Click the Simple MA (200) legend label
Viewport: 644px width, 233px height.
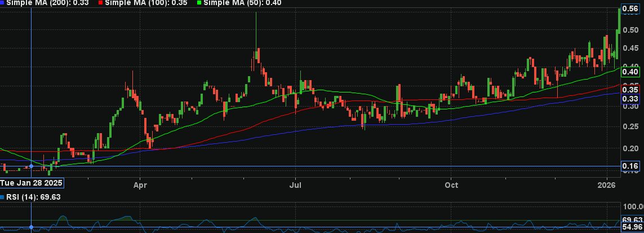coord(46,3)
